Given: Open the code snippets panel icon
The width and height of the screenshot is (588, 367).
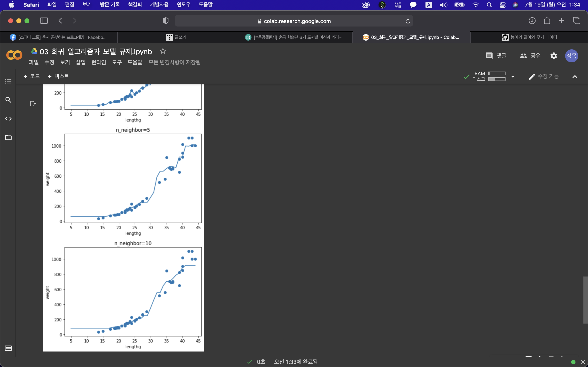Looking at the screenshot, I should [8, 119].
